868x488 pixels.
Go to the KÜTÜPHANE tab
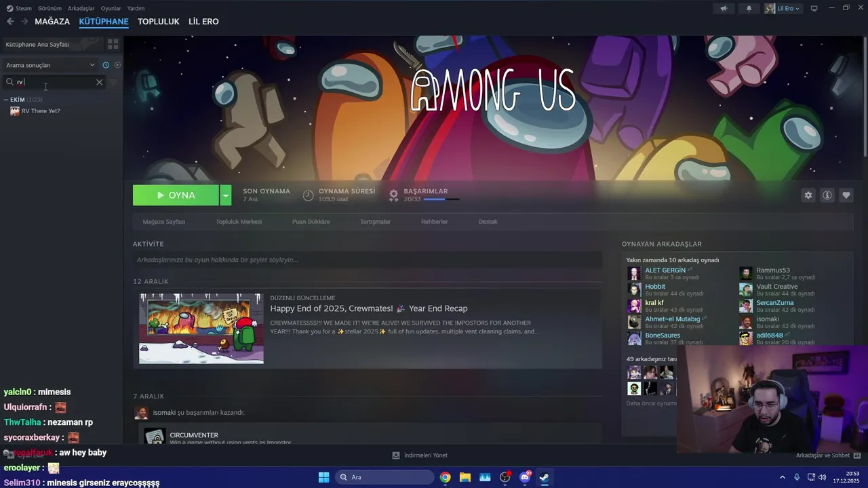104,22
